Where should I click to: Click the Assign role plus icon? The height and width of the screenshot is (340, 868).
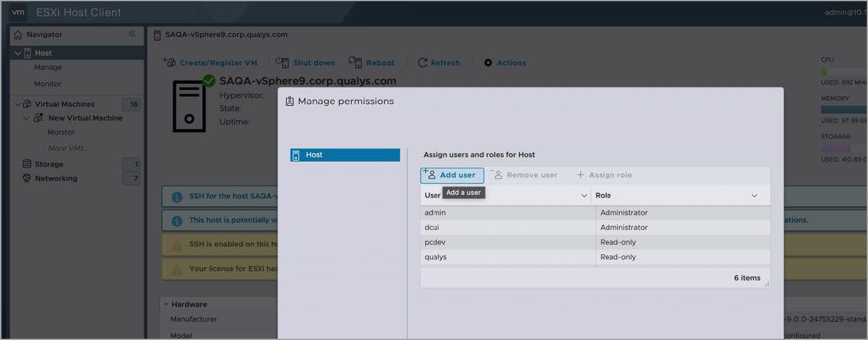pyautogui.click(x=580, y=175)
